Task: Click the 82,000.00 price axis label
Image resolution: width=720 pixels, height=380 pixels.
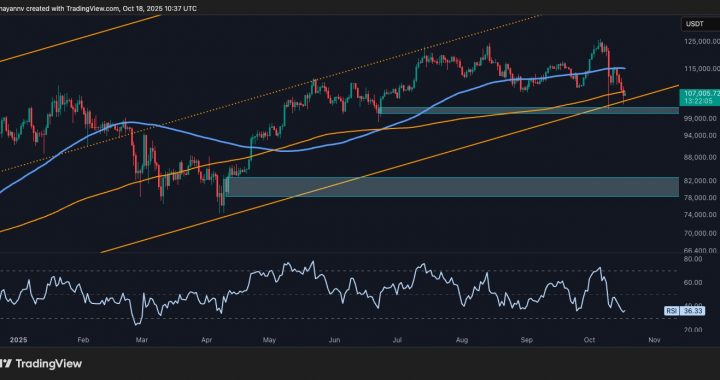Action: click(701, 181)
